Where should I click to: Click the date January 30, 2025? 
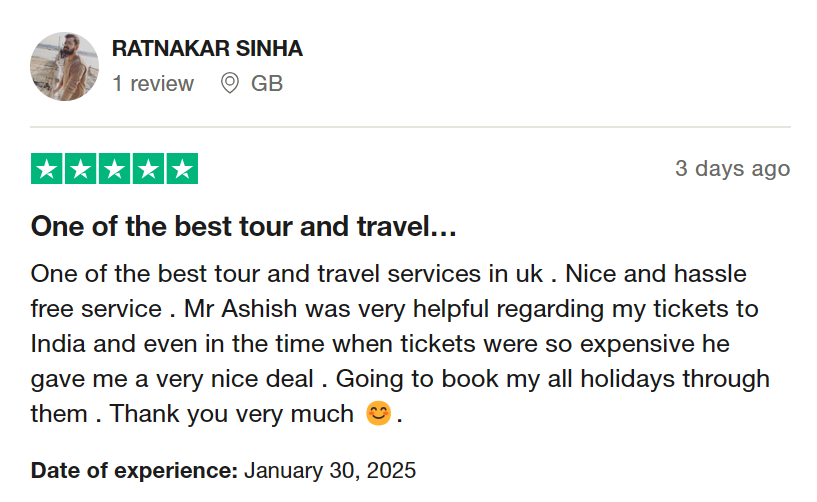point(330,470)
